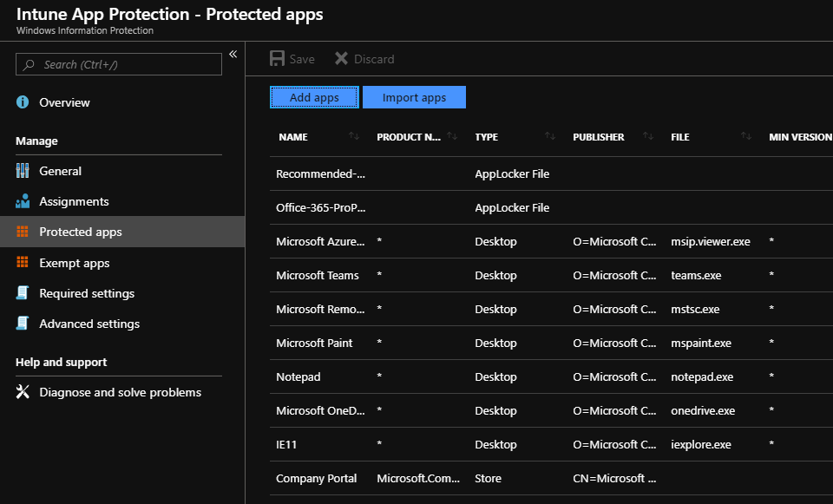Click the Advanced settings icon
Image resolution: width=833 pixels, height=504 pixels.
(x=22, y=324)
